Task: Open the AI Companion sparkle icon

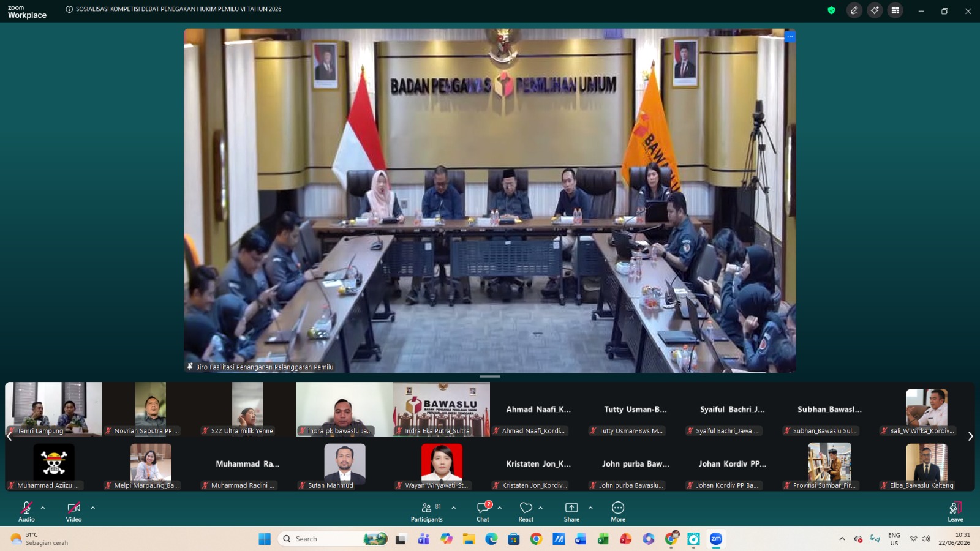Action: pyautogui.click(x=875, y=10)
